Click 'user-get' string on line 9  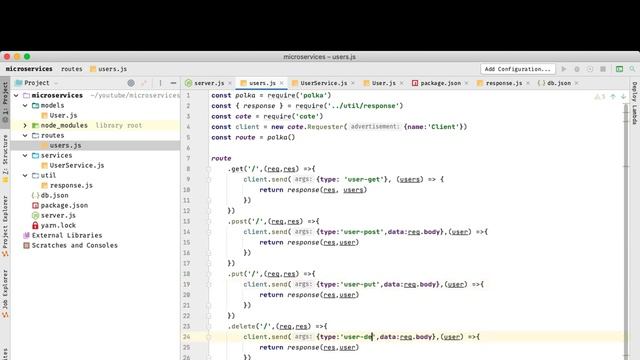(x=364, y=179)
